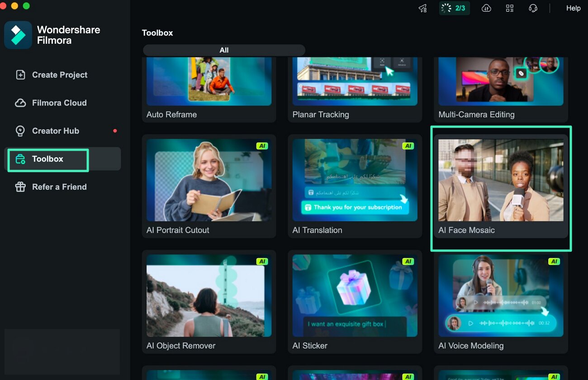Open the Multi-Camera Editing tool thumbnail
Screen dimensions: 588x380
click(x=501, y=81)
